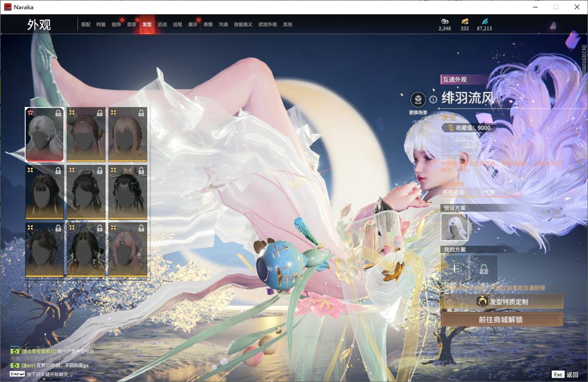Image resolution: width=588 pixels, height=382 pixels.
Task: Click the green chat icon beside [凌err]
Action: click(x=15, y=365)
